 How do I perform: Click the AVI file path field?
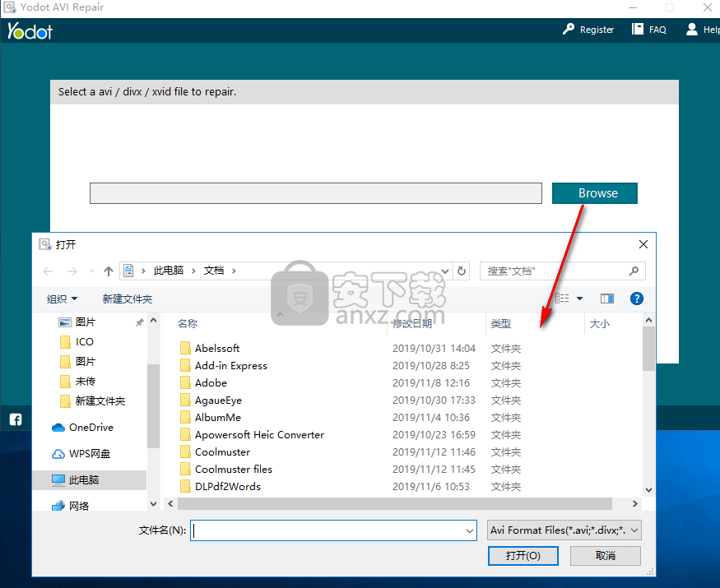pyautogui.click(x=316, y=192)
